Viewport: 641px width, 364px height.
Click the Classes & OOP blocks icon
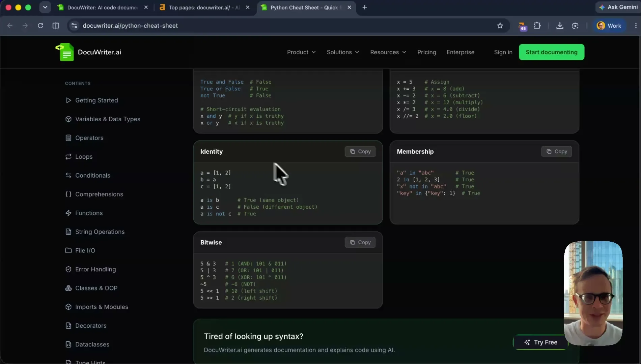pyautogui.click(x=68, y=288)
